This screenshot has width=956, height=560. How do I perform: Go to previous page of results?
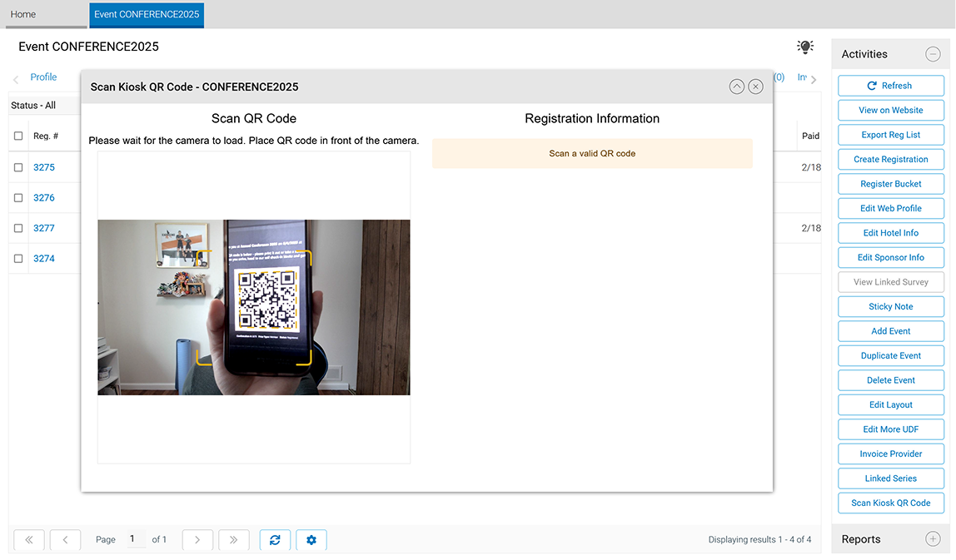65,539
